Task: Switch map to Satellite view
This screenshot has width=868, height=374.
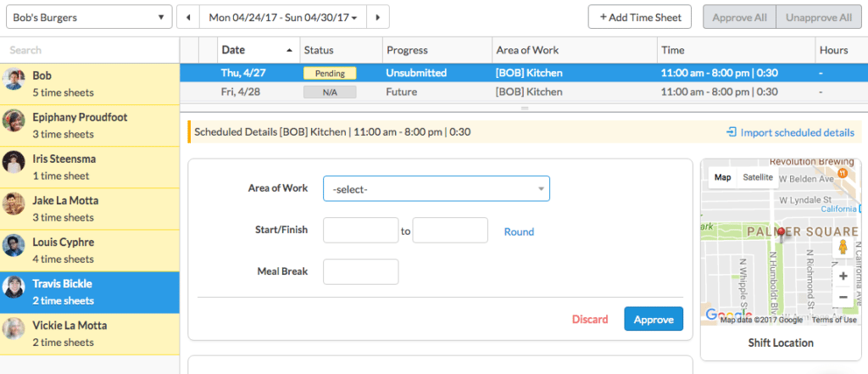Action: (757, 177)
